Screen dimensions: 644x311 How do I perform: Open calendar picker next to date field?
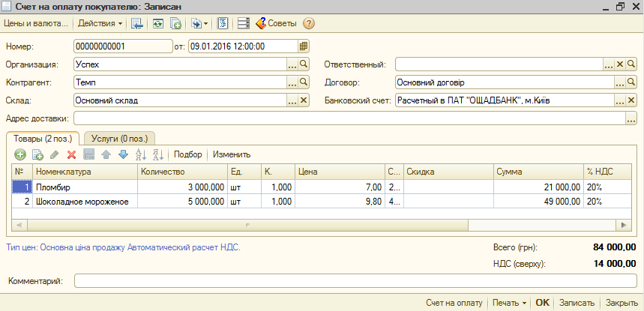point(304,46)
